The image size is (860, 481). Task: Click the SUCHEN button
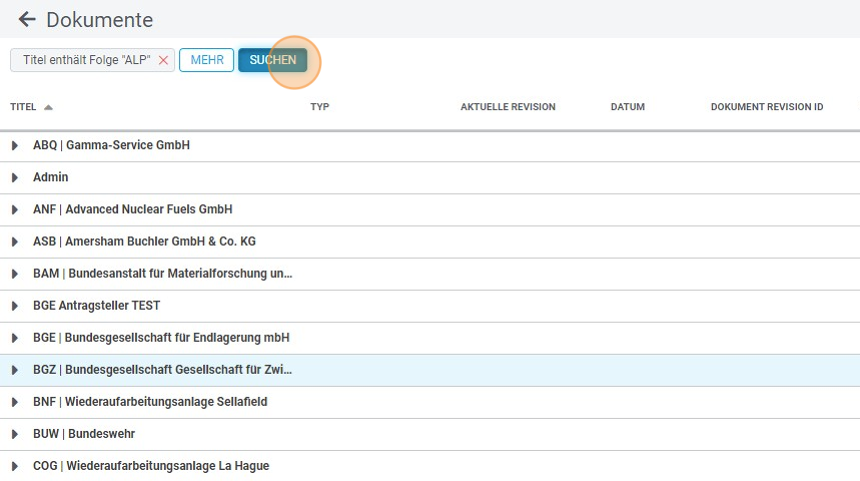273,60
